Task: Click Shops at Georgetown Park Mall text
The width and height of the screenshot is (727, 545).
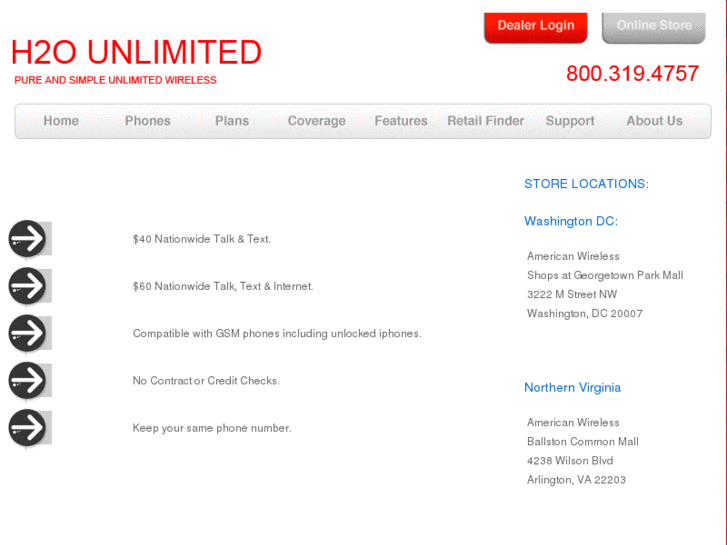Action: point(605,276)
